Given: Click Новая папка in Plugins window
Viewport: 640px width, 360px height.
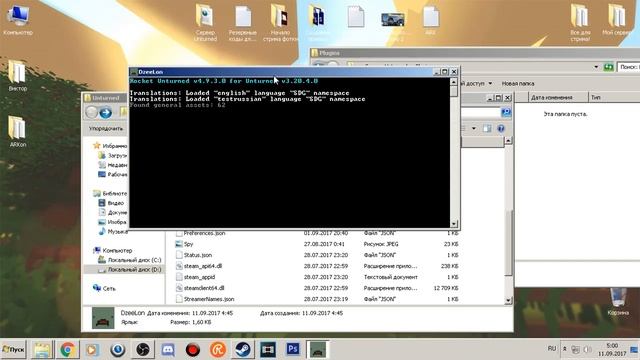Looking at the screenshot, I should point(518,84).
